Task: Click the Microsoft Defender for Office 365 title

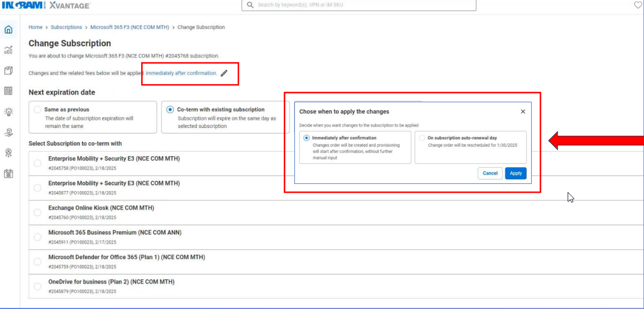Action: pyautogui.click(x=127, y=257)
